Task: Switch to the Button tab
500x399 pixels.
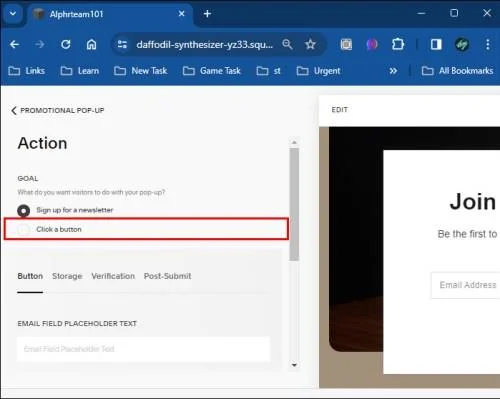Action: point(30,276)
